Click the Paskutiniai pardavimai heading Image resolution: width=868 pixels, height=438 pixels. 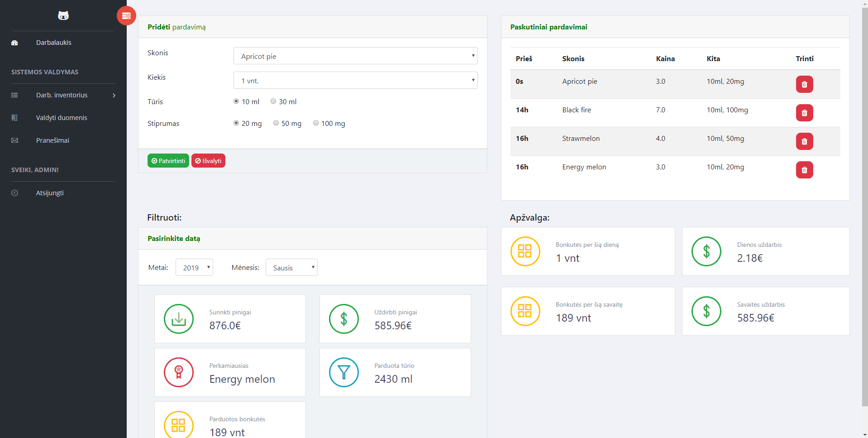548,27
